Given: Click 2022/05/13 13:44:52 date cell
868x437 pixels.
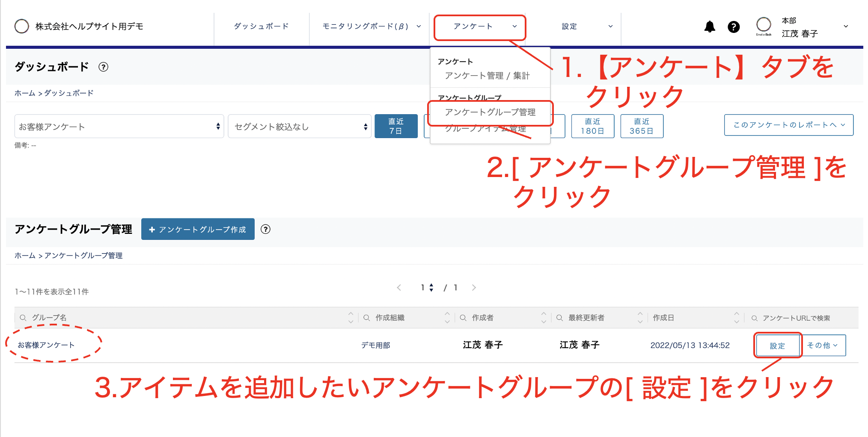Looking at the screenshot, I should coord(690,345).
